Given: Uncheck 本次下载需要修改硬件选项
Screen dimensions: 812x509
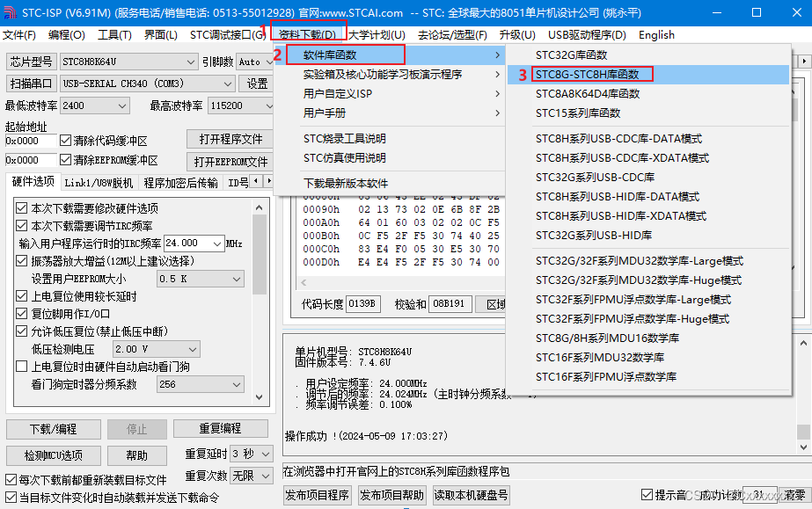Looking at the screenshot, I should [22, 208].
